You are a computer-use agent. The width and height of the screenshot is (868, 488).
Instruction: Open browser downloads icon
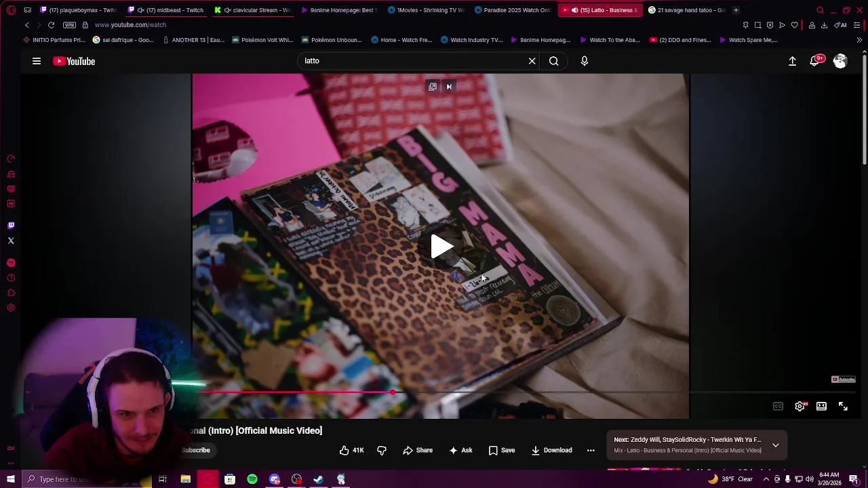pyautogui.click(x=825, y=25)
